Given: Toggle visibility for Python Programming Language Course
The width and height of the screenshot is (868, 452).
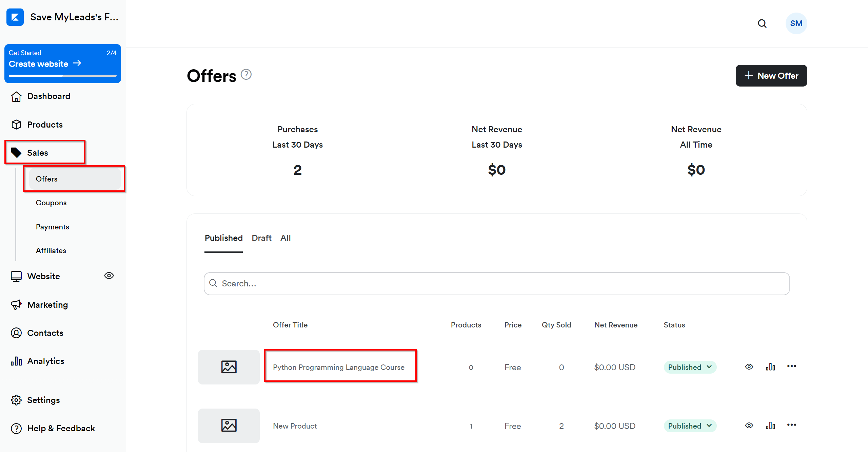Looking at the screenshot, I should pos(749,366).
